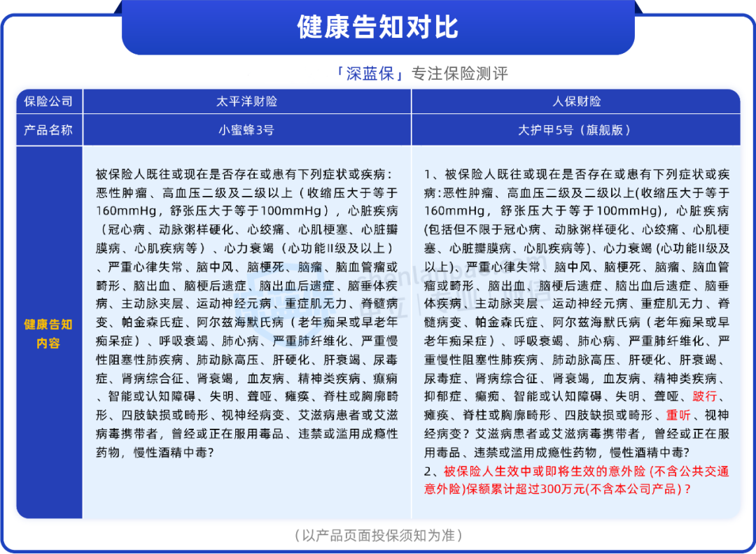The image size is (756, 554).
Task: Click 专注保险测评 subtitle text
Action: (459, 73)
